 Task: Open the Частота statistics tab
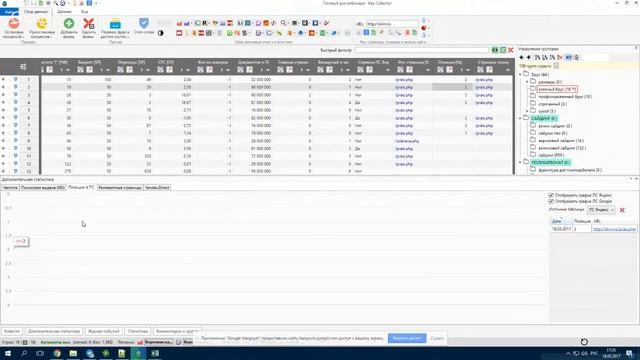click(x=10, y=188)
